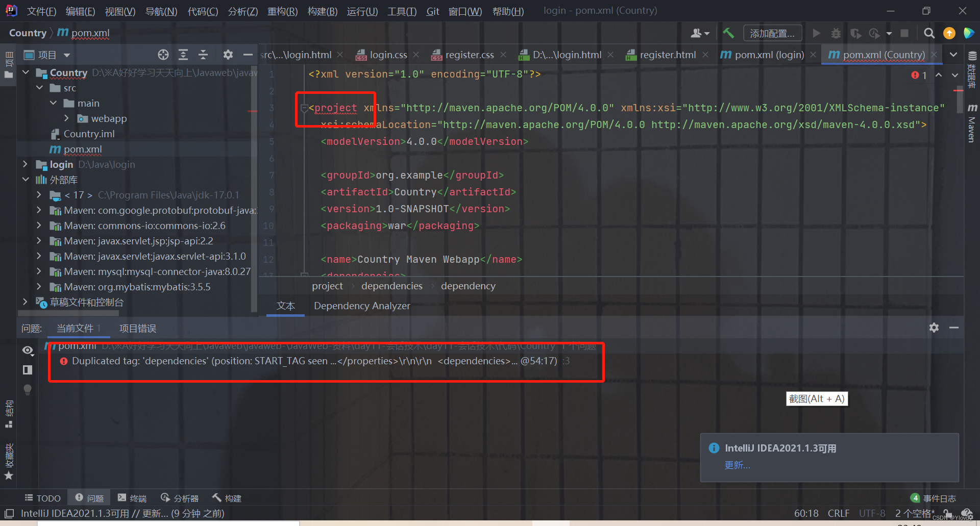The width and height of the screenshot is (980, 526).
Task: Click the user account icon in toolbar
Action: [700, 33]
